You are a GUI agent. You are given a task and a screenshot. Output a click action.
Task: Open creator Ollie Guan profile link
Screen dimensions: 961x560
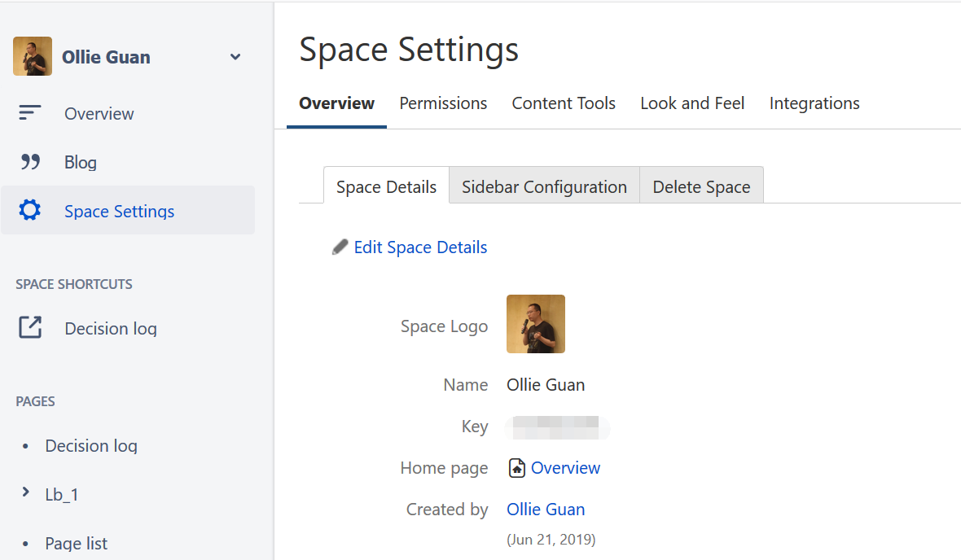546,510
